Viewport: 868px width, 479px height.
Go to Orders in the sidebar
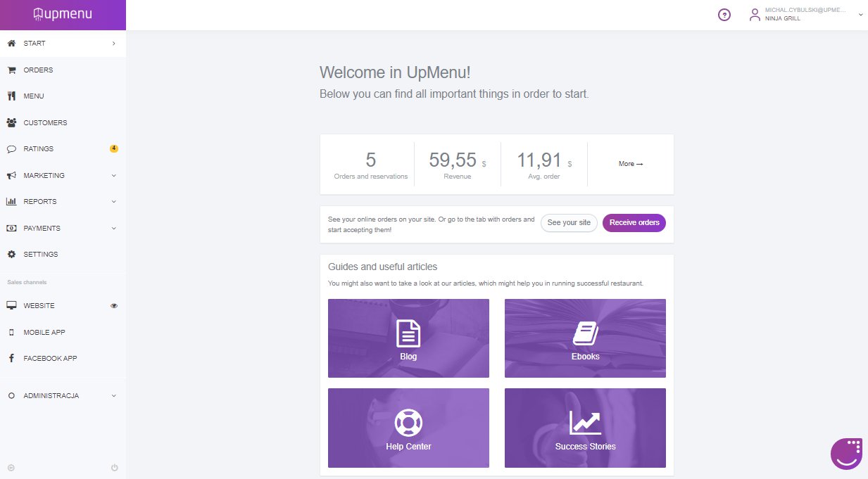[38, 70]
